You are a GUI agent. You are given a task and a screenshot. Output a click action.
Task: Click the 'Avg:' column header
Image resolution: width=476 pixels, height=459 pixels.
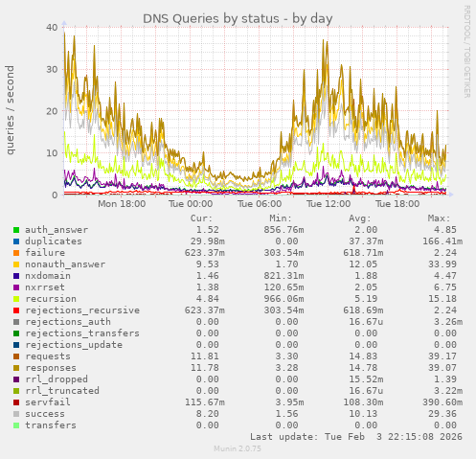point(360,218)
